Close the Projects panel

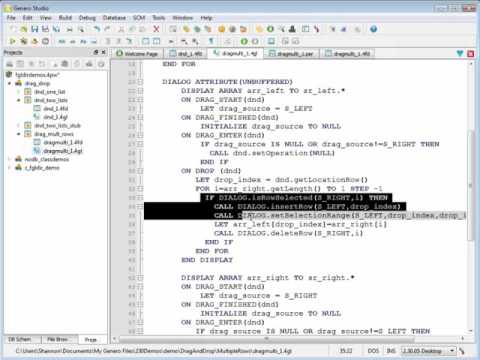click(104, 52)
